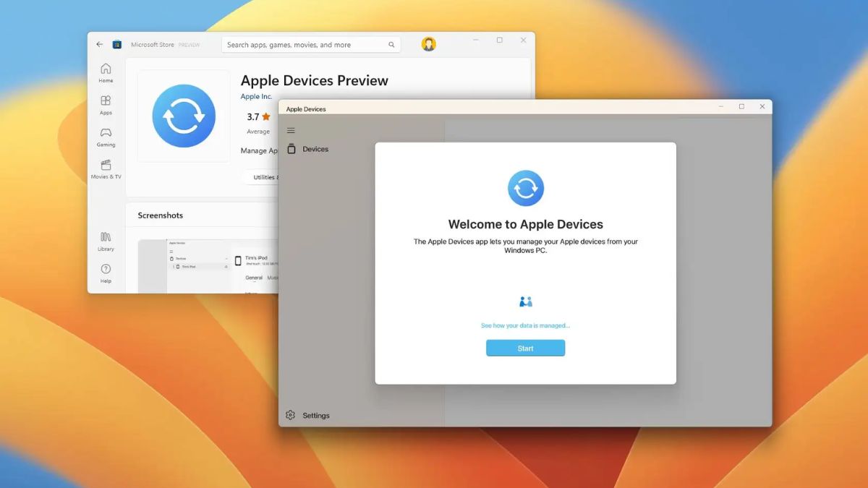Select the Utilities category tag in Store

262,177
